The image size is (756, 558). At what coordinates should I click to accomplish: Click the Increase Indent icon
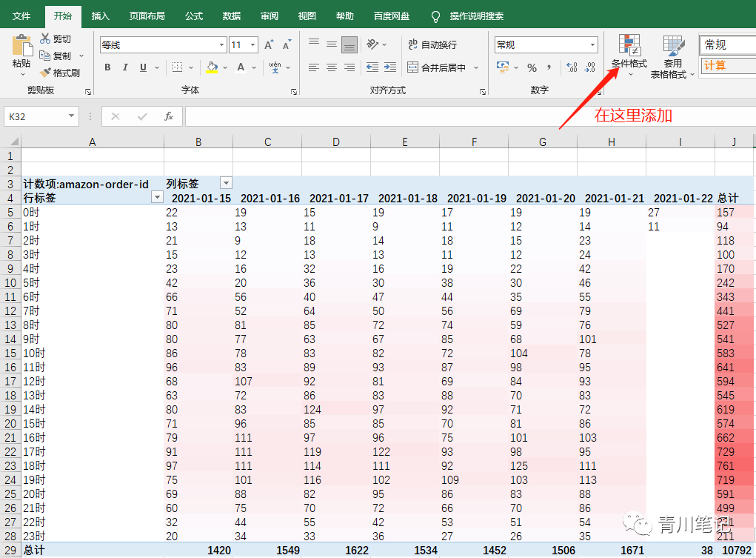coord(390,67)
